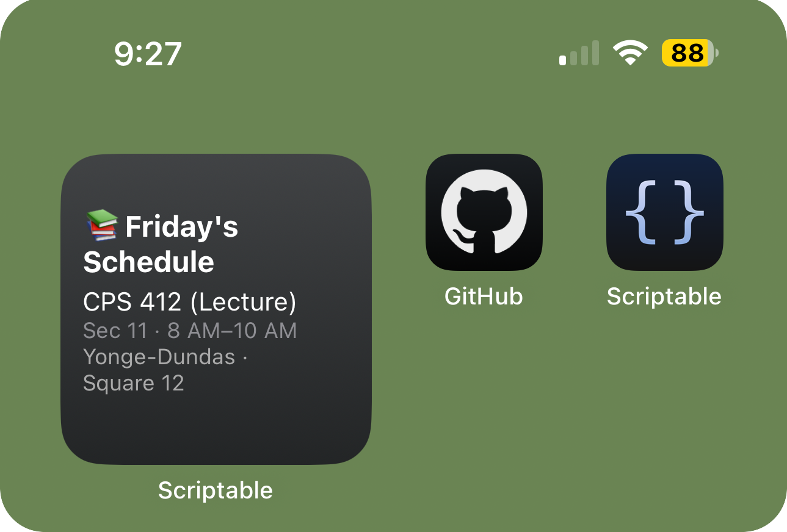
Task: Tap the Scriptable label below the widget
Action: (x=216, y=491)
